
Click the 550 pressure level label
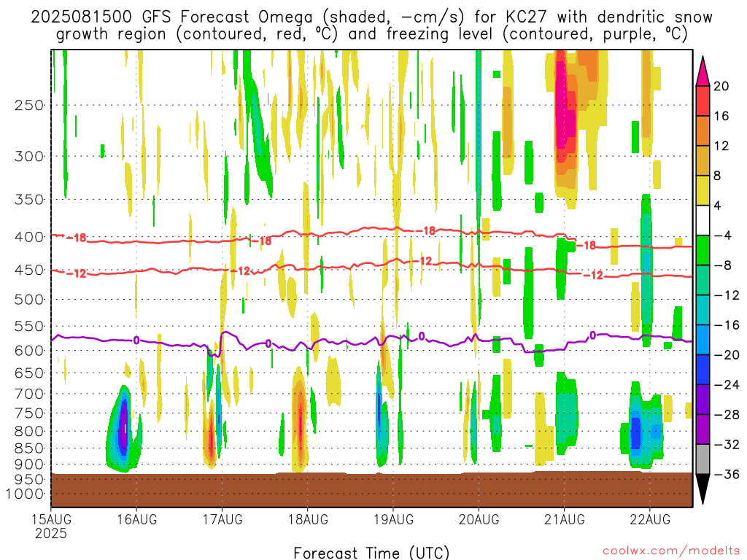(29, 326)
